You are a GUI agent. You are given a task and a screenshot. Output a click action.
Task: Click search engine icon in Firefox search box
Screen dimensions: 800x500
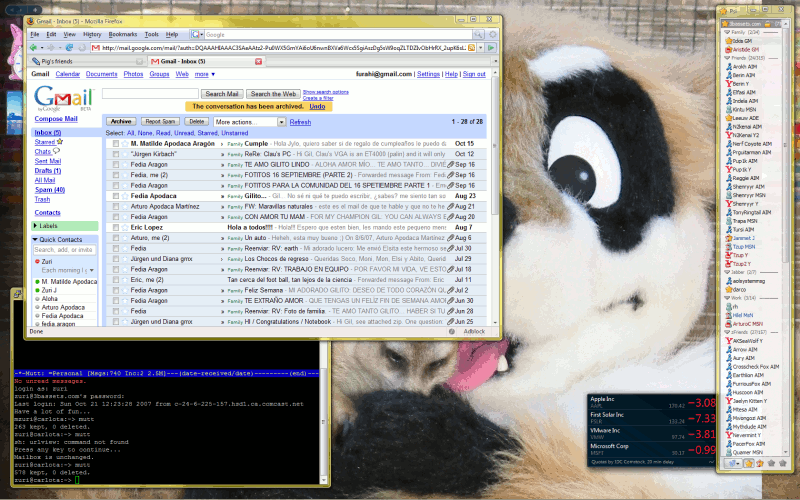196,34
